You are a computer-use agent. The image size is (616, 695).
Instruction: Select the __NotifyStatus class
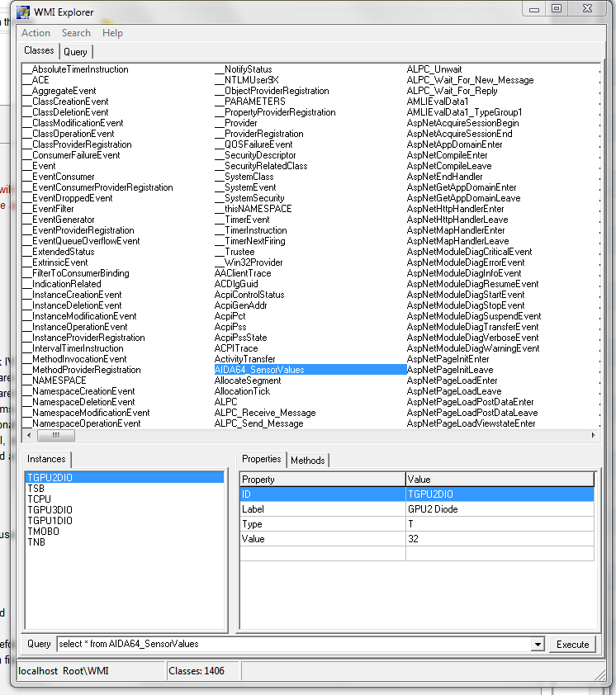[x=243, y=69]
